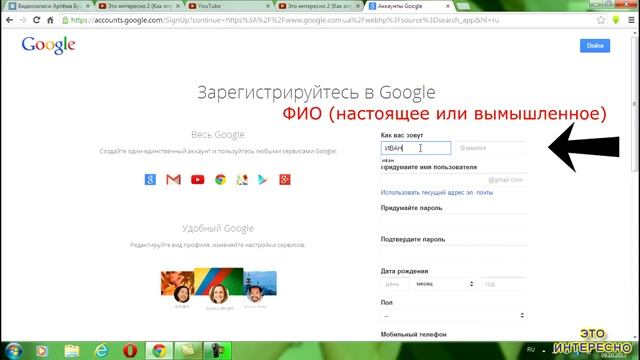Click the День birth day field
This screenshot has height=360, width=640.
click(394, 284)
